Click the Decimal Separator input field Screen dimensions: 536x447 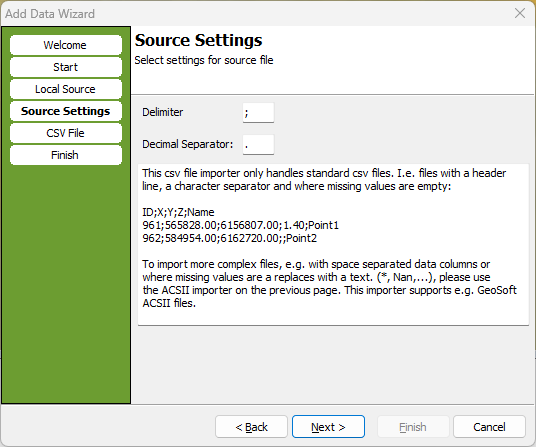(258, 145)
